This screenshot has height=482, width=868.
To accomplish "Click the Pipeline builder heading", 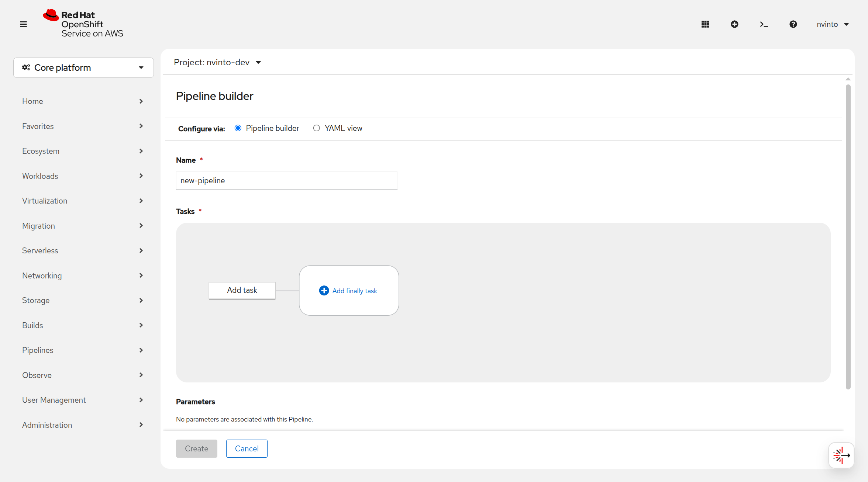I will pyautogui.click(x=214, y=96).
